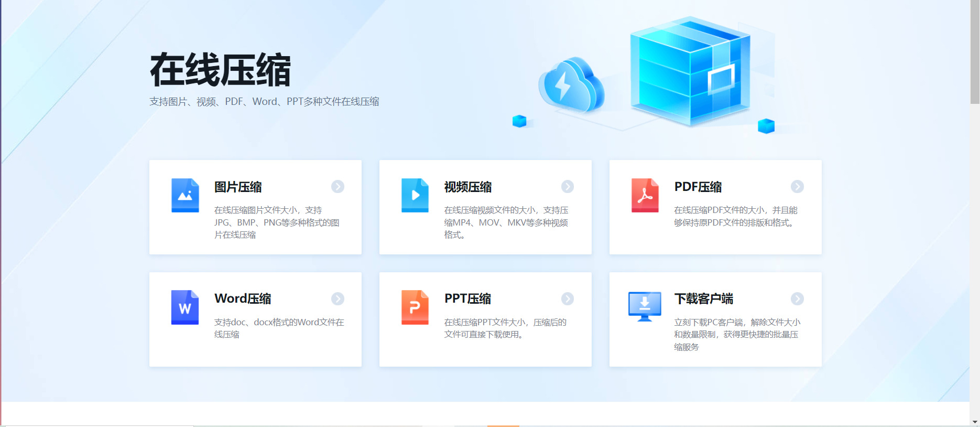Viewport: 980px width, 427px height.
Task: Open arrow on 视频压缩 card
Action: coord(568,187)
